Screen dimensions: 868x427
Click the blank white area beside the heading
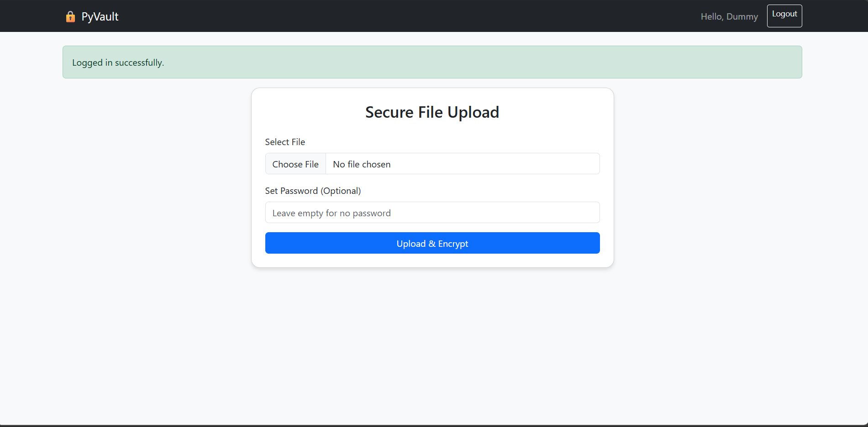557,112
